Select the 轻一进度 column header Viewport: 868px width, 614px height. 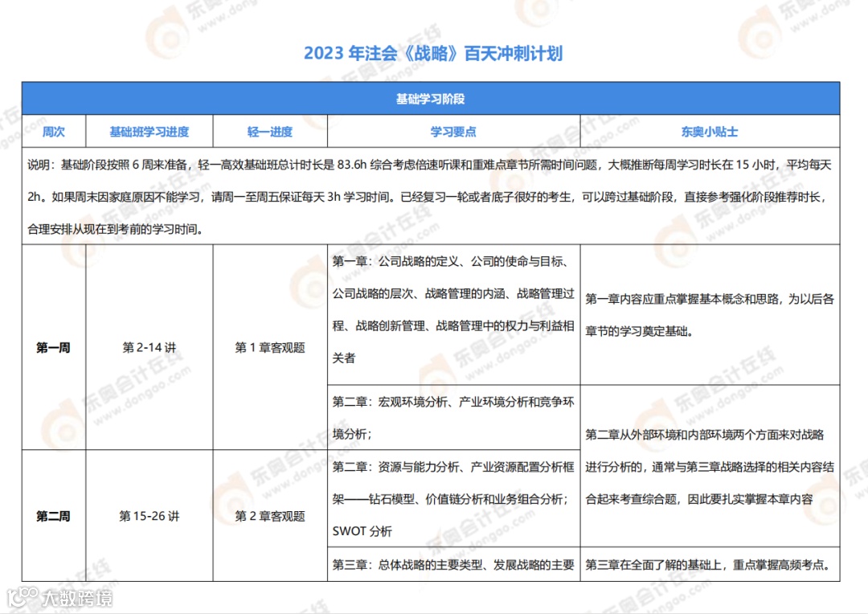(x=270, y=131)
